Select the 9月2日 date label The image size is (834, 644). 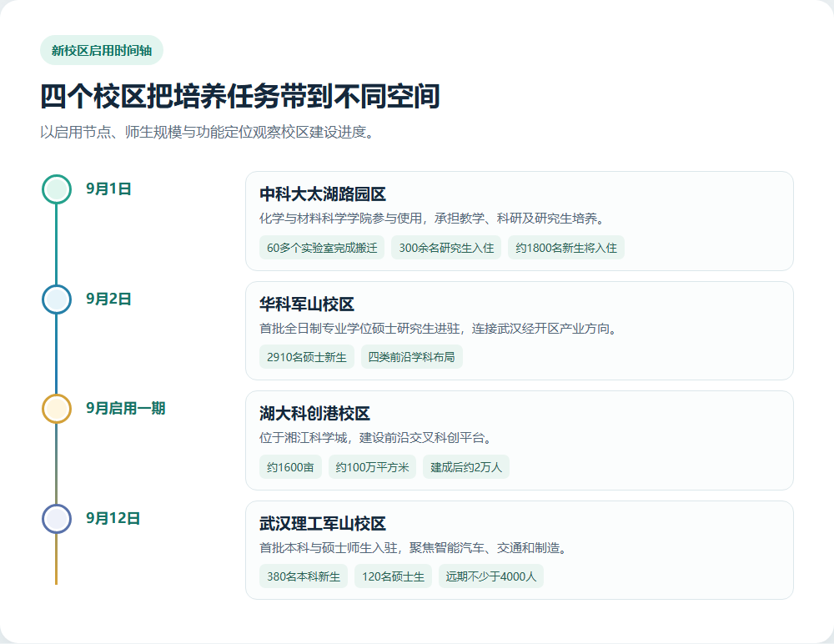[108, 299]
